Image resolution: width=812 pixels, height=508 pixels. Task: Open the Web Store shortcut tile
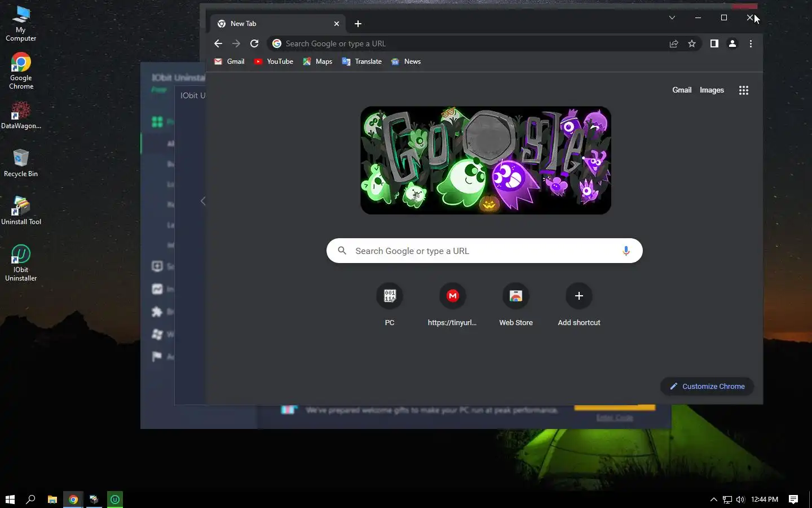point(516,304)
